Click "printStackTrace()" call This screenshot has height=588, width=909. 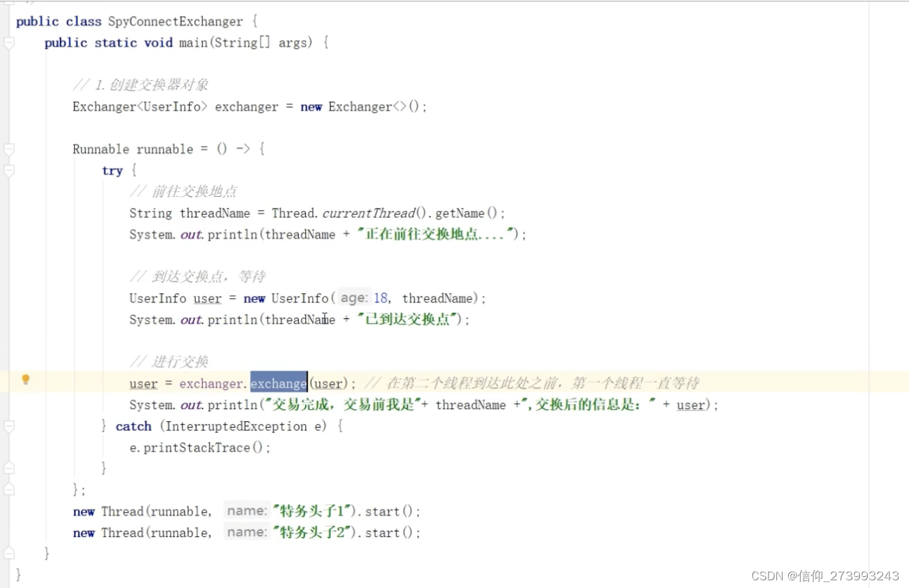[203, 447]
